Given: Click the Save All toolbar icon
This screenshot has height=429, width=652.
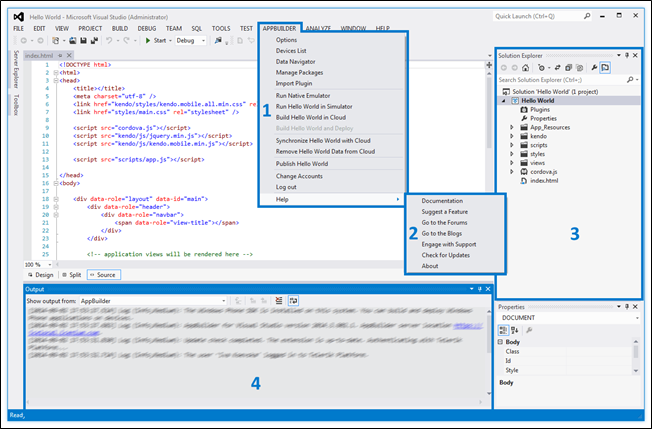Looking at the screenshot, I should (94, 40).
